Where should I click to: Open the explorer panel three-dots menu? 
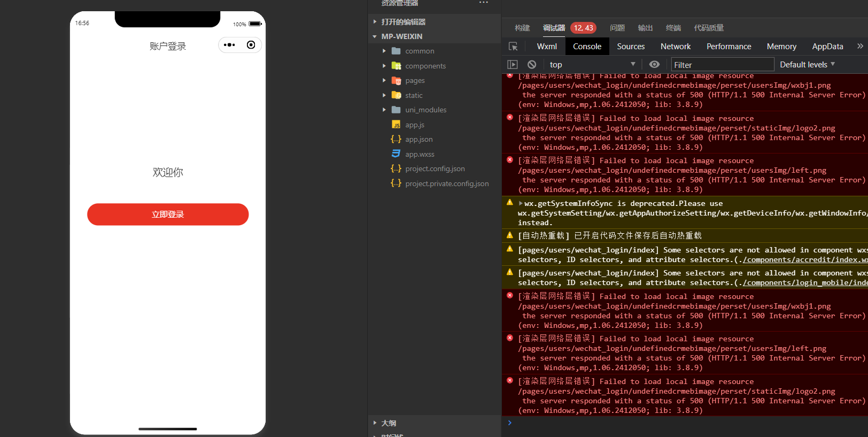pos(484,3)
